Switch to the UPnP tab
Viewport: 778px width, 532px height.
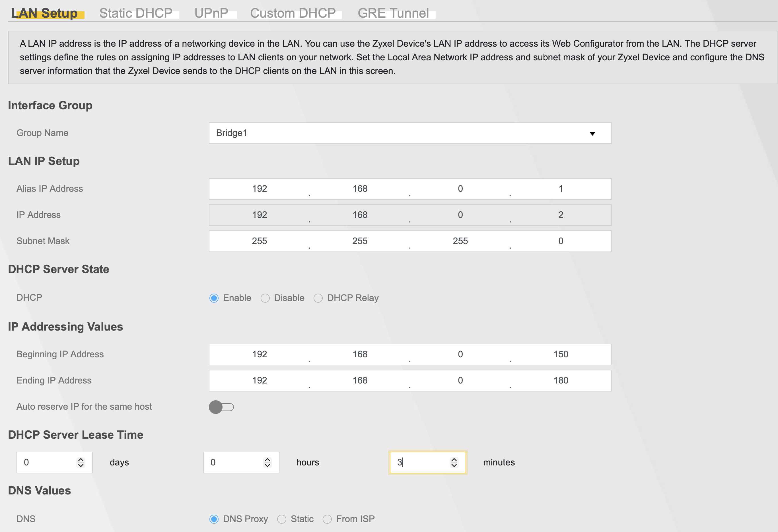(211, 13)
